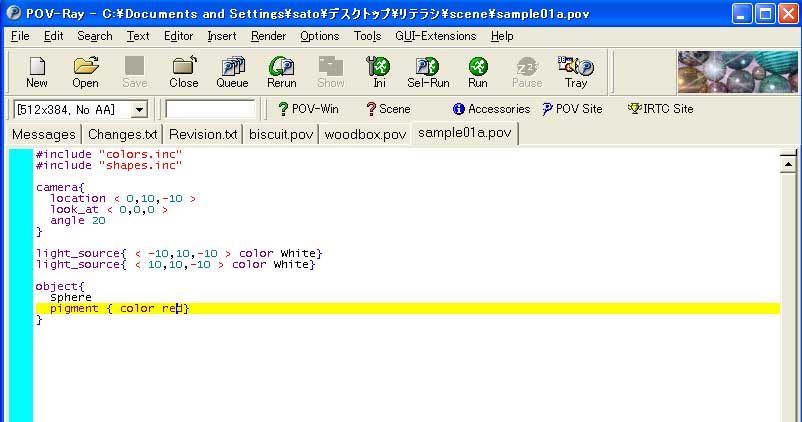Viewport: 802px width, 422px height.
Task: Select the sample01a.pov tab
Action: 464,133
